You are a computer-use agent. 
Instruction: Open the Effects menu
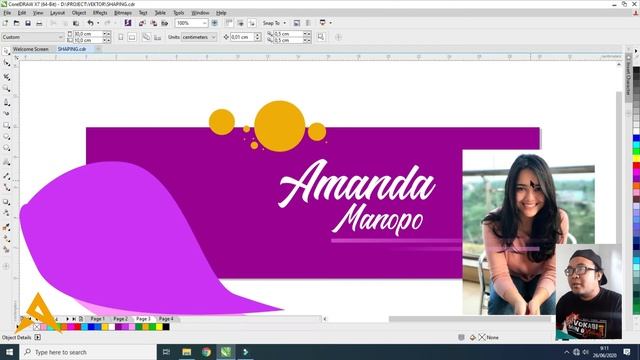pos(100,13)
